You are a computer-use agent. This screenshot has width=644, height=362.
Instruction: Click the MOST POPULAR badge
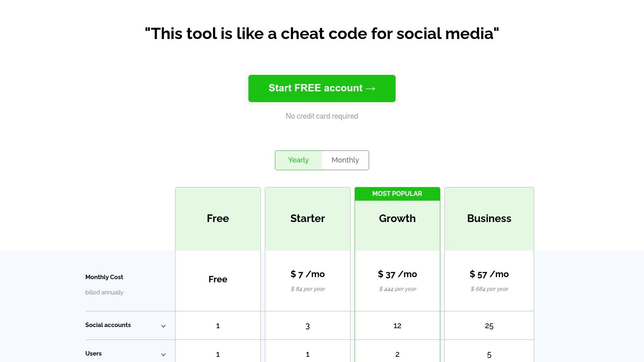397,194
